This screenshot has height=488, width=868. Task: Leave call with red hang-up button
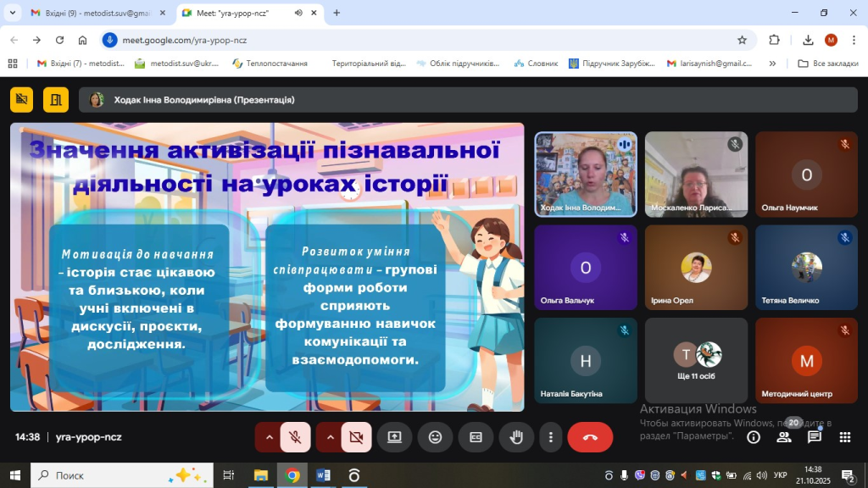(591, 437)
